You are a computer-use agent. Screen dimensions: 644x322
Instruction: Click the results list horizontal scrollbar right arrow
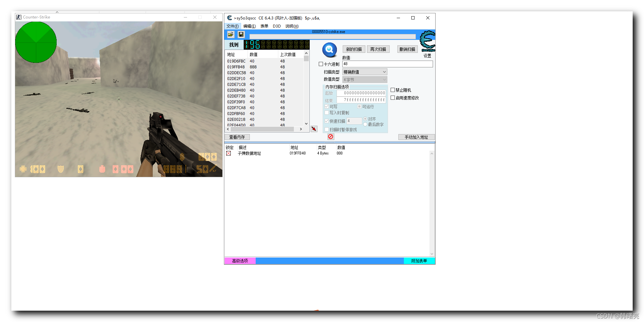(x=301, y=129)
